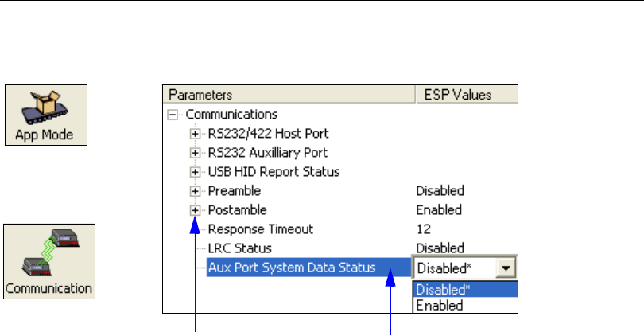The width and height of the screenshot is (644, 336).
Task: Click the LRC Status Disabled value
Action: point(440,248)
